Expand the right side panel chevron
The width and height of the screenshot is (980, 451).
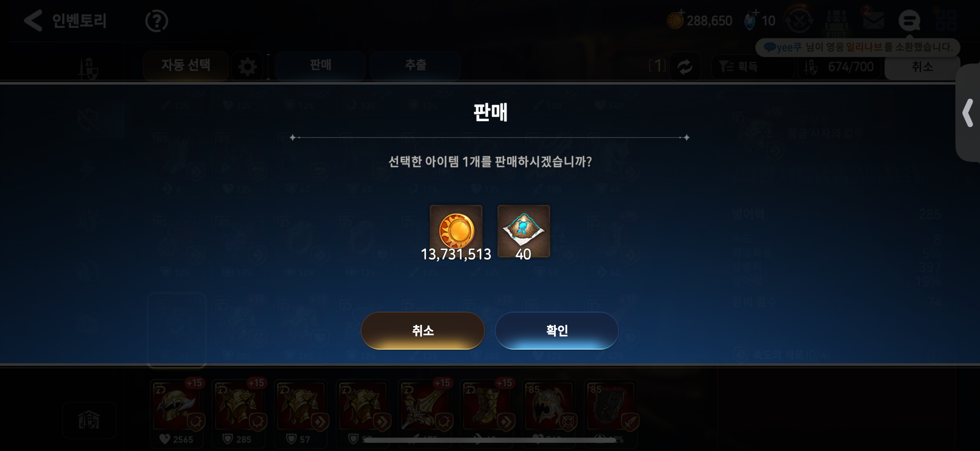point(968,112)
